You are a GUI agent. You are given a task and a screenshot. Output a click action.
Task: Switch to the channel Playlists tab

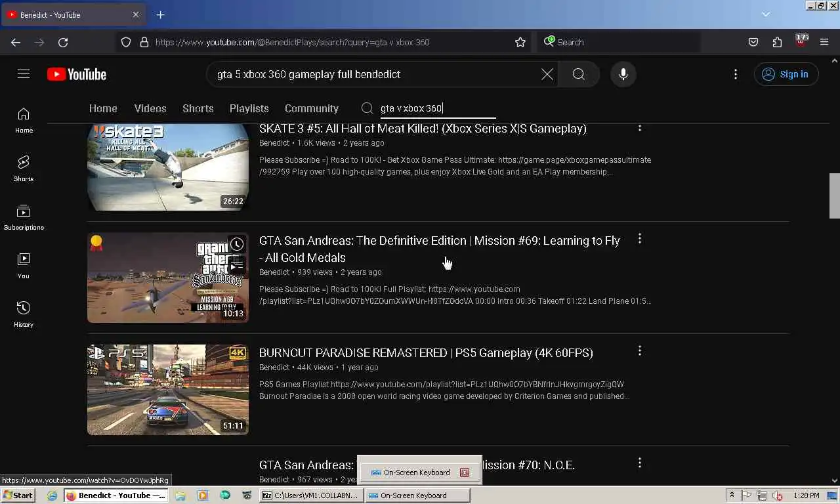(249, 108)
